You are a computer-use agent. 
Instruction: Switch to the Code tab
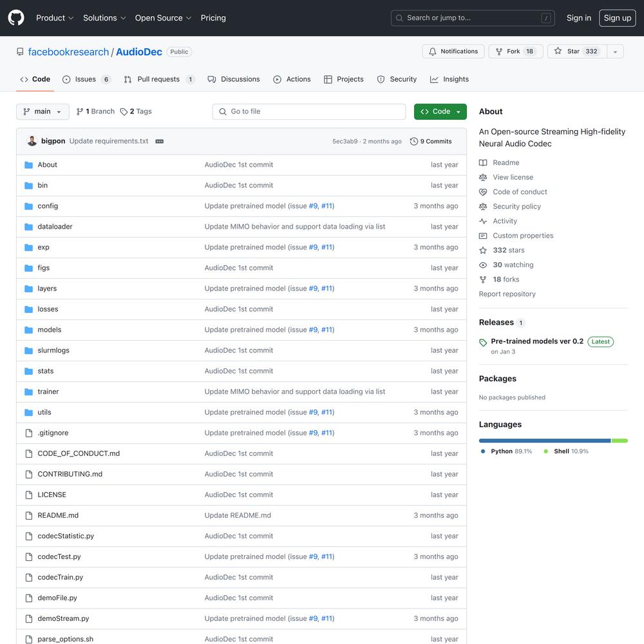click(35, 79)
